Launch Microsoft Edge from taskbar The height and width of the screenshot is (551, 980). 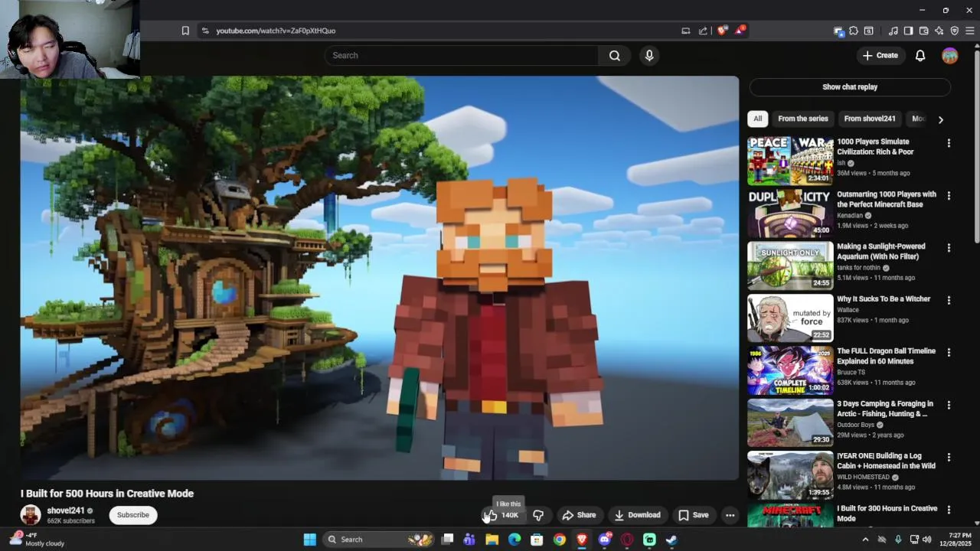(514, 540)
